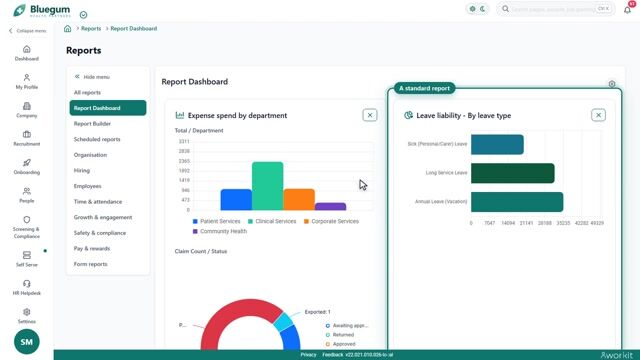Click the Bluegum logo
Screen dimensions: 640x360
tap(42, 10)
